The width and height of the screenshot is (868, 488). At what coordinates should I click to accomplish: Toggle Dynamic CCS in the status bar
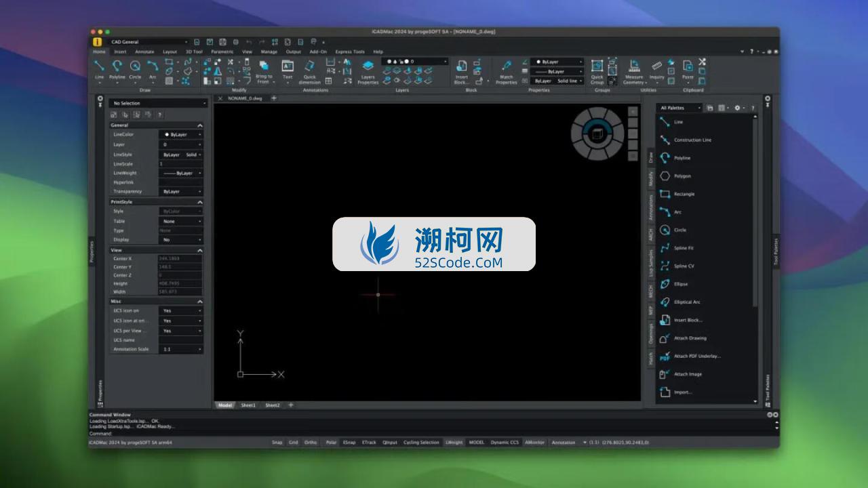[x=505, y=443]
